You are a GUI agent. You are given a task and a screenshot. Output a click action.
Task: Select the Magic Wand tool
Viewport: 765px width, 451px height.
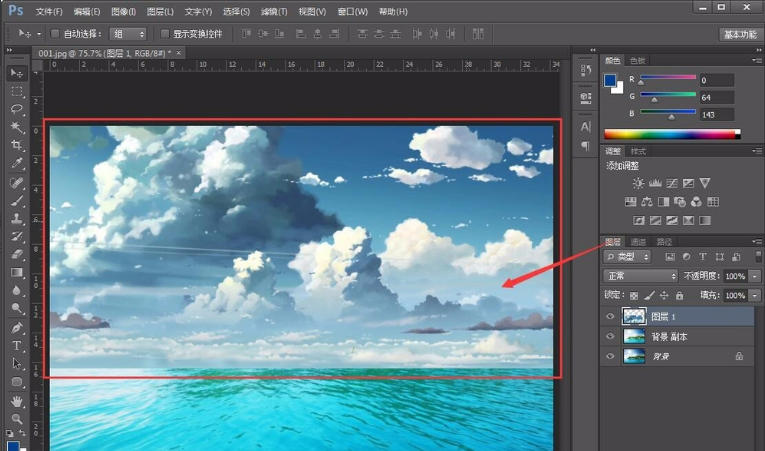point(17,127)
